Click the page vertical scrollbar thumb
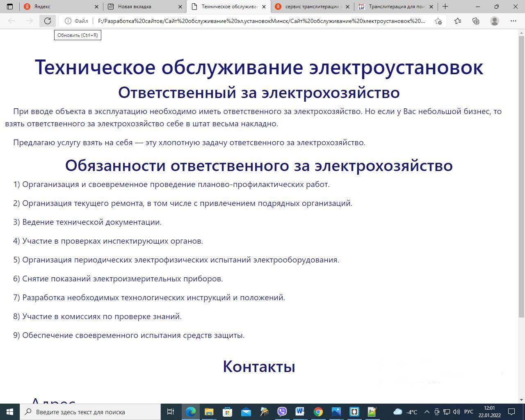Viewport: 525px width, 420px height. [x=521, y=176]
